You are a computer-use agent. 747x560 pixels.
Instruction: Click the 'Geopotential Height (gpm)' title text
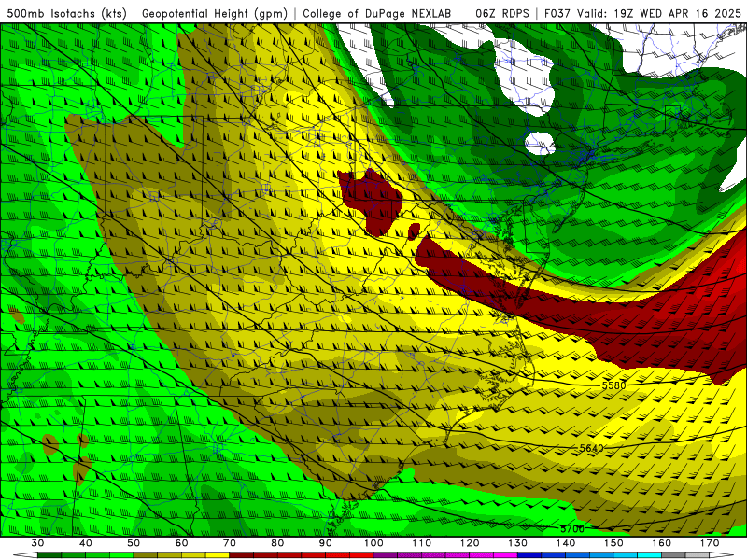215,14
